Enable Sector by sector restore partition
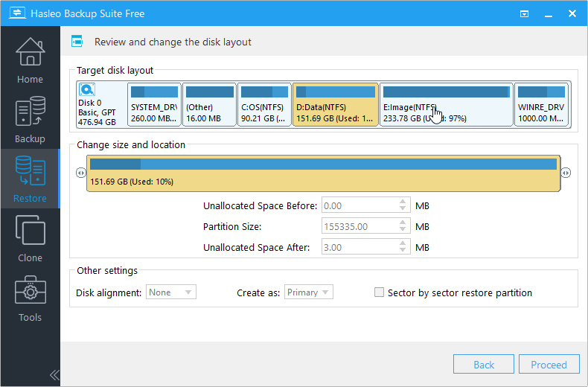 380,292
